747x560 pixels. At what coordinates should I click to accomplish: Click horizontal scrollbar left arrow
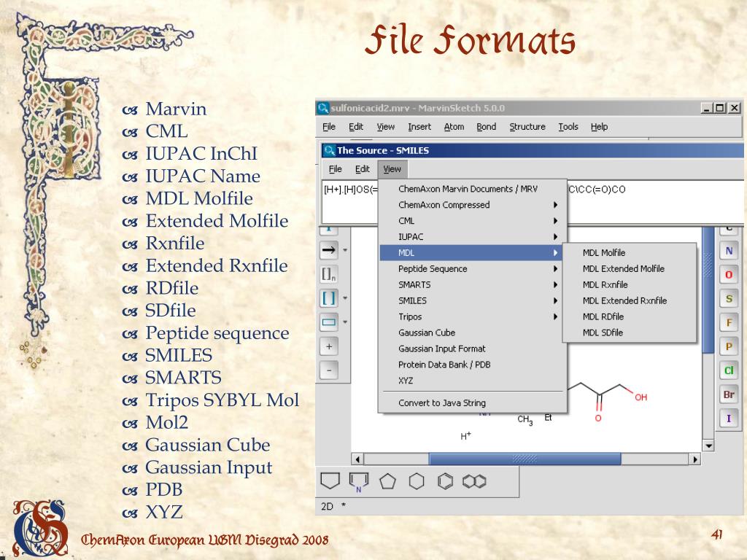[x=357, y=459]
